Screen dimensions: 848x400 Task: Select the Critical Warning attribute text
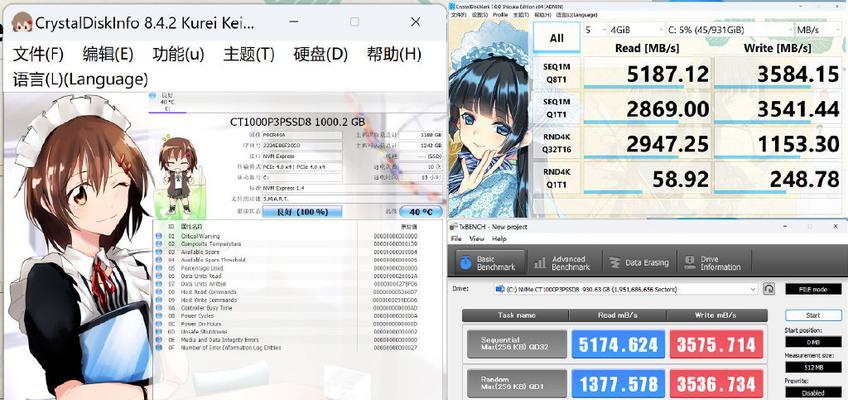coord(200,236)
